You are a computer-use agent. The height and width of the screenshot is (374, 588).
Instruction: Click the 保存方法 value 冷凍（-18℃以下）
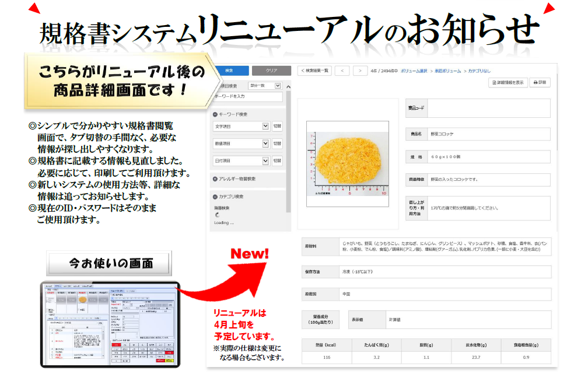(x=358, y=272)
